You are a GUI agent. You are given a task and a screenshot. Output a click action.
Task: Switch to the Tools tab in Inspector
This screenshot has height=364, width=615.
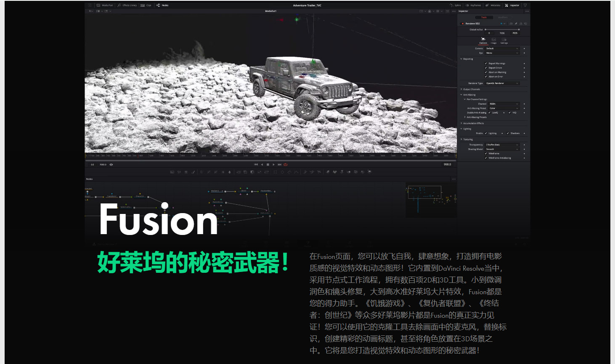point(484,17)
